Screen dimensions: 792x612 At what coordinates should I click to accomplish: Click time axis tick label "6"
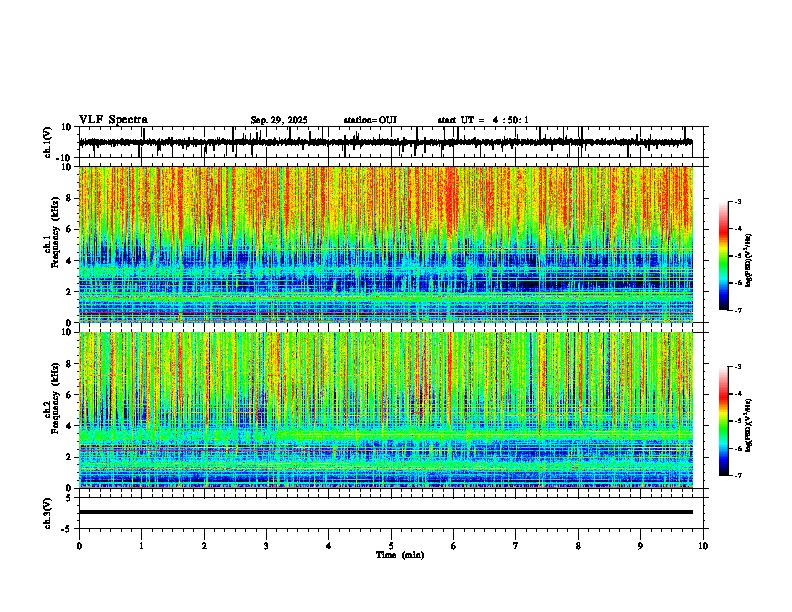pyautogui.click(x=454, y=546)
